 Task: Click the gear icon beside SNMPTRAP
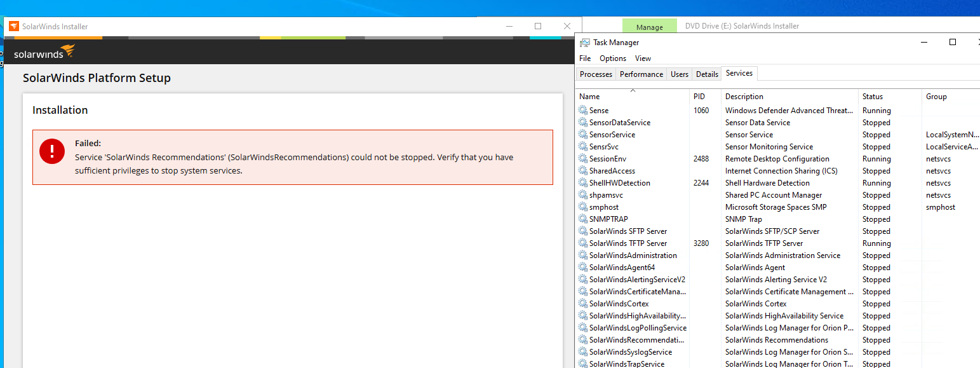coord(583,219)
